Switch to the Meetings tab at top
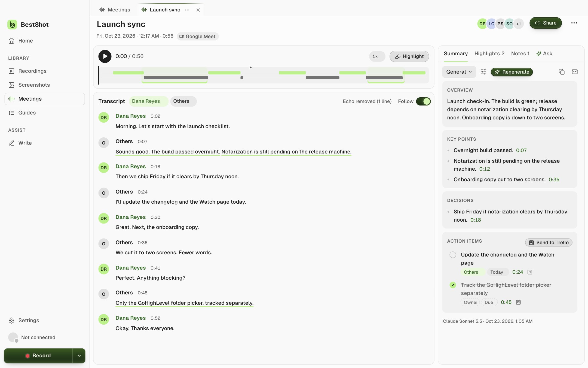Screen dimensions: 588x368 point(115,10)
